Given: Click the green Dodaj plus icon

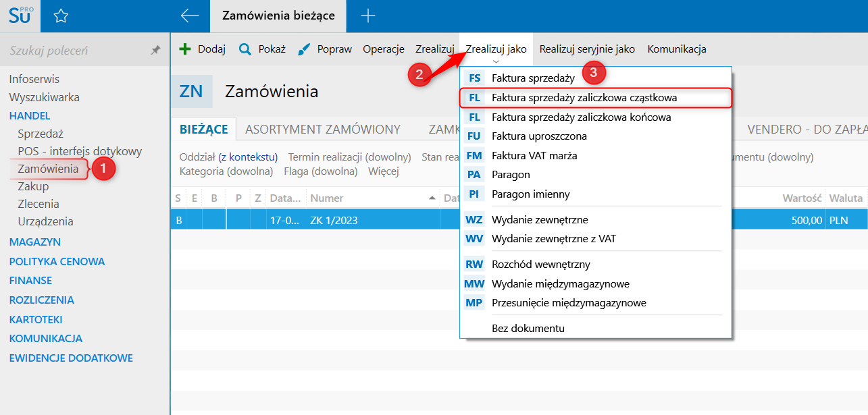Looking at the screenshot, I should point(184,49).
